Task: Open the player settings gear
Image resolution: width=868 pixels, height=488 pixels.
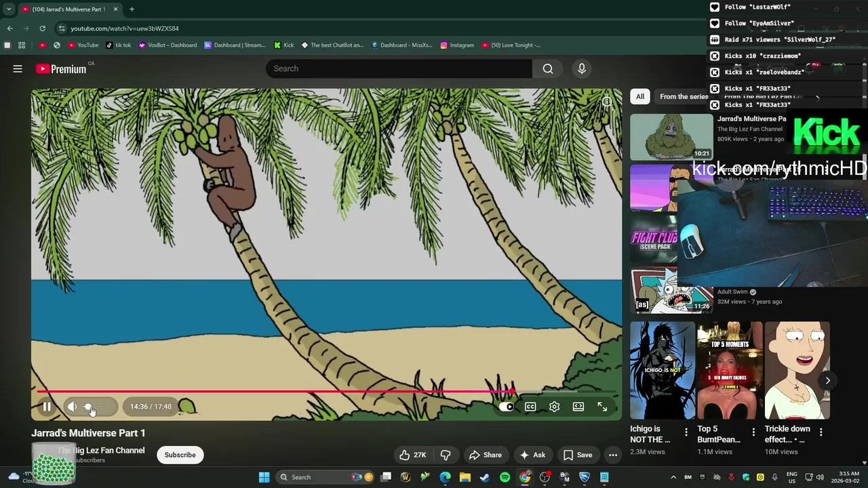Action: 554,407
